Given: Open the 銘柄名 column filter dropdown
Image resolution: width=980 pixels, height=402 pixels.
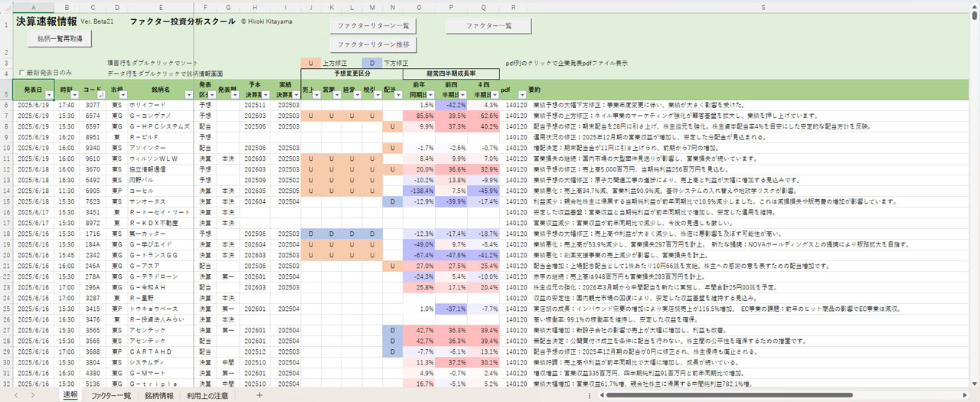Looking at the screenshot, I should (x=189, y=94).
